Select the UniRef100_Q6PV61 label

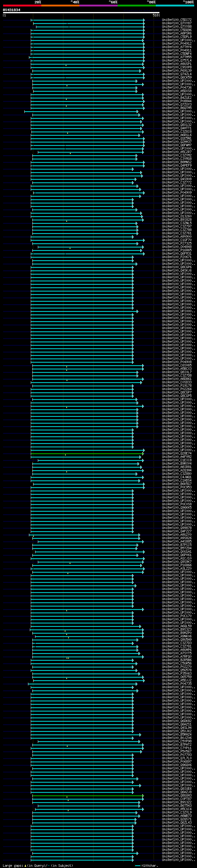click(177, 555)
